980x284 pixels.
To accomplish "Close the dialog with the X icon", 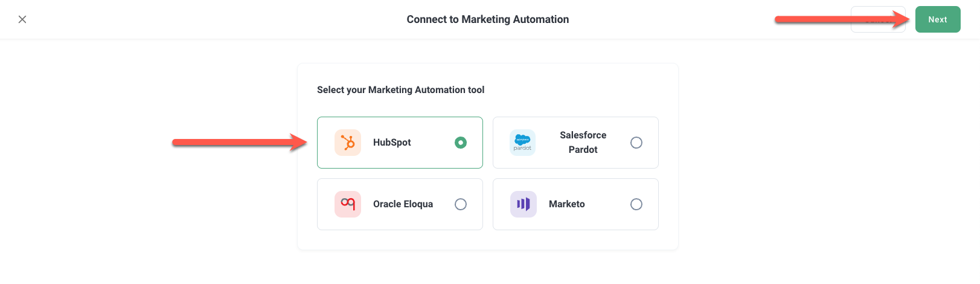I will pyautogui.click(x=22, y=19).
